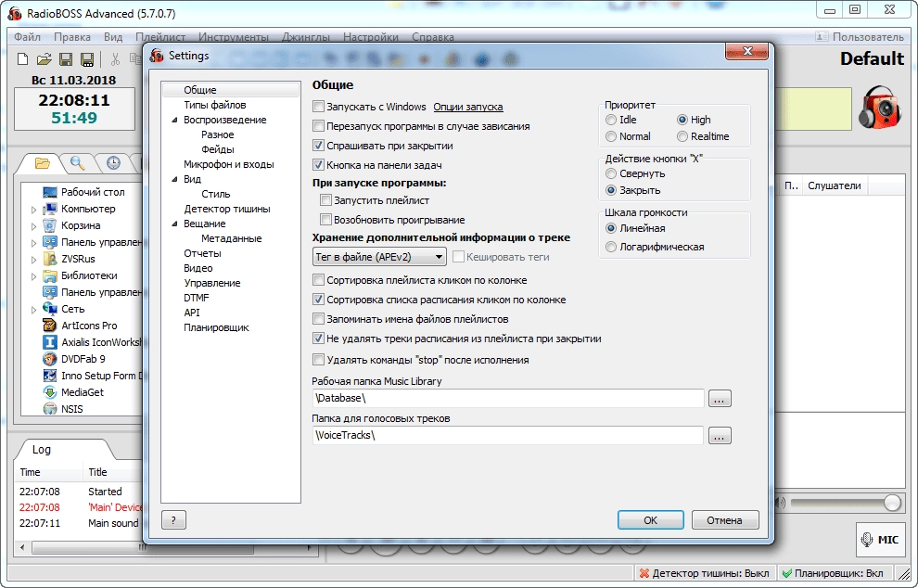Click the Корзина recycle bin icon
Screen dimensions: 918x588
[50, 225]
